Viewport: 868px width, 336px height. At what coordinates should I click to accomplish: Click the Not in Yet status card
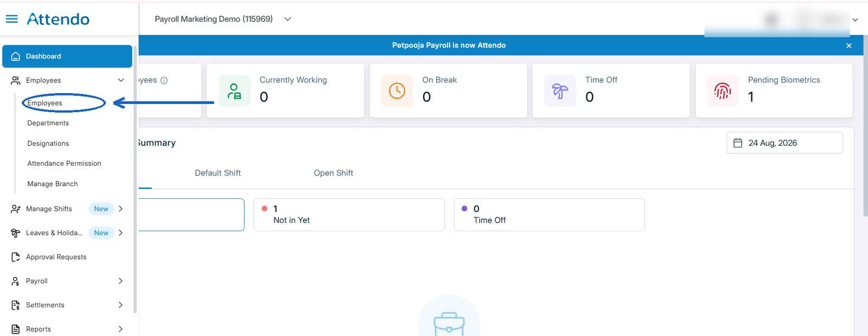(x=349, y=215)
